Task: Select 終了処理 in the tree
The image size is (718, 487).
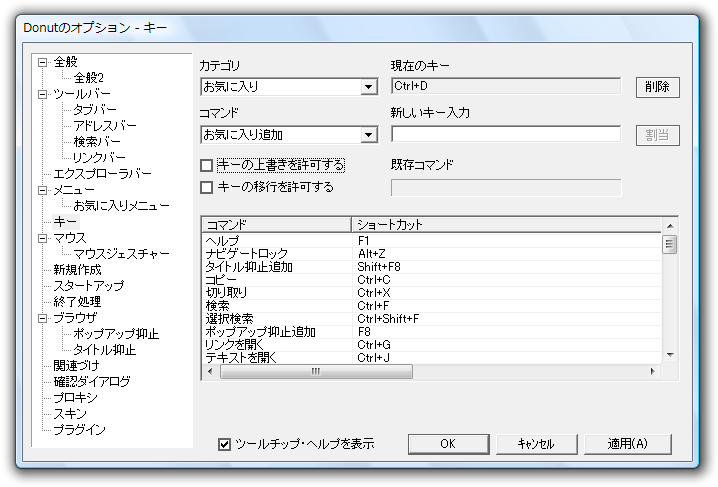Action: click(x=77, y=302)
